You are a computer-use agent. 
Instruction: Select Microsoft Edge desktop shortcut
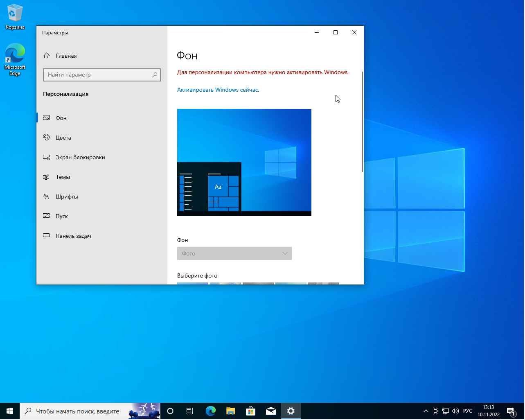coord(15,60)
